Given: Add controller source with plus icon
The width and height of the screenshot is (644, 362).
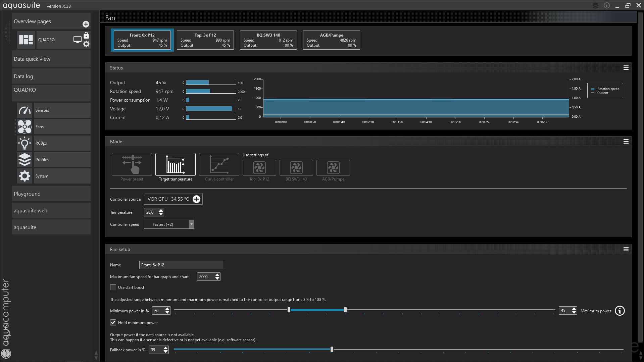Looking at the screenshot, I should (x=197, y=199).
